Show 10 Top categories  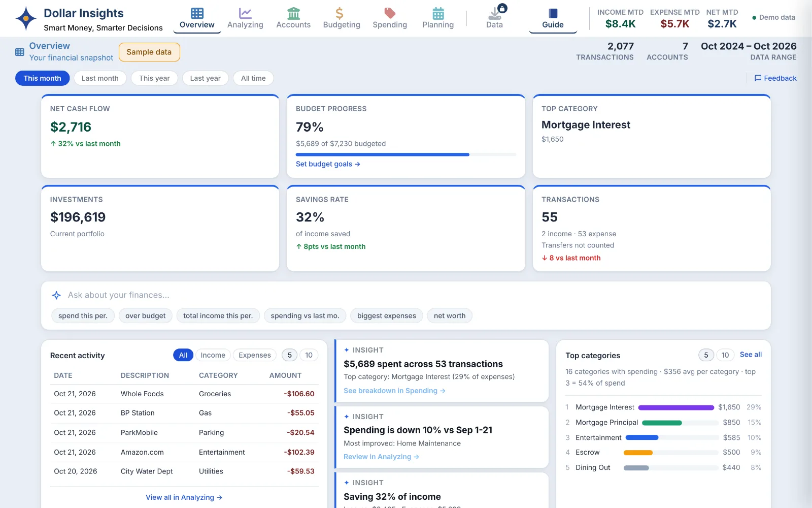tap(725, 355)
